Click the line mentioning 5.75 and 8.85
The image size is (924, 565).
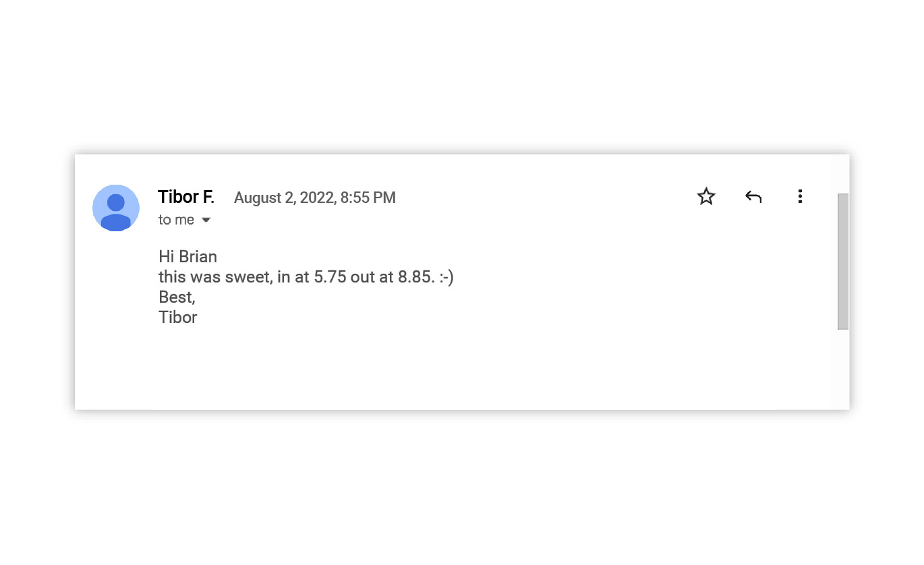(306, 277)
